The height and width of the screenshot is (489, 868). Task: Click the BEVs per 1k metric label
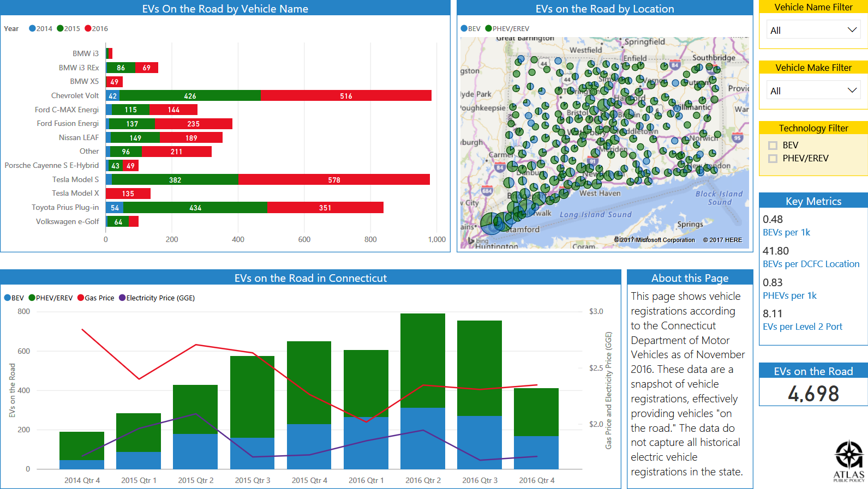point(786,232)
